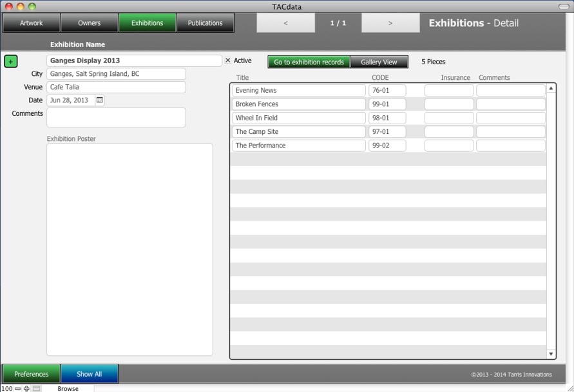Select the Publications tab

[x=205, y=23]
